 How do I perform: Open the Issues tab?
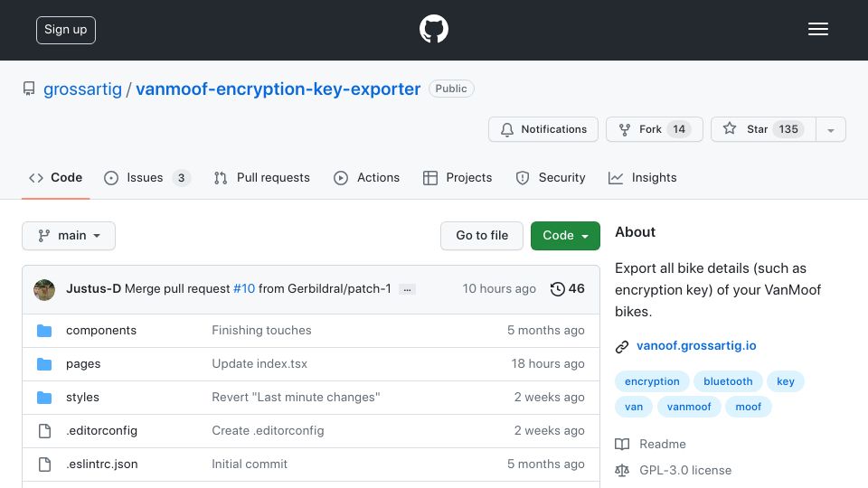click(x=146, y=178)
